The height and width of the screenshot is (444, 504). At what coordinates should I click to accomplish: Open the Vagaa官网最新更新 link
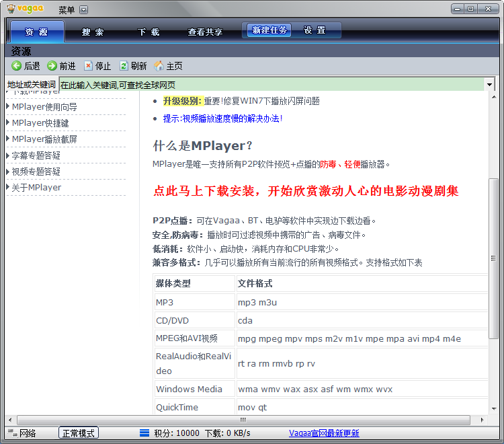pyautogui.click(x=324, y=433)
